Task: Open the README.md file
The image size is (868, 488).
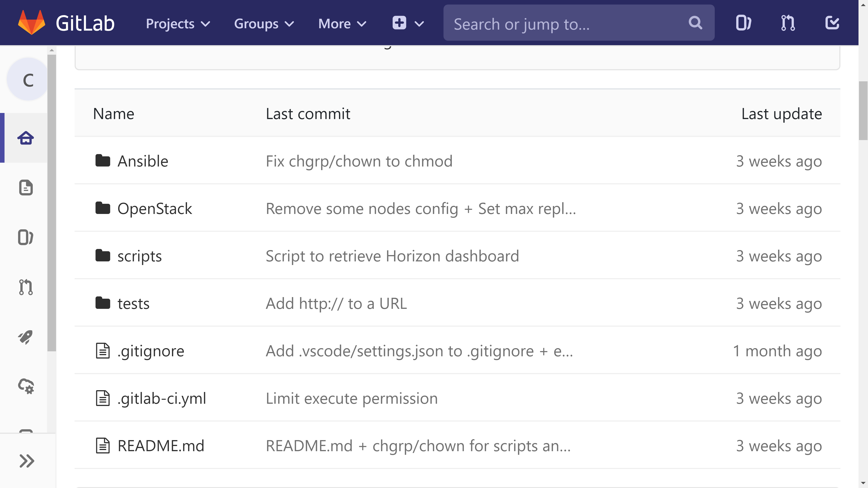Action: 161,446
